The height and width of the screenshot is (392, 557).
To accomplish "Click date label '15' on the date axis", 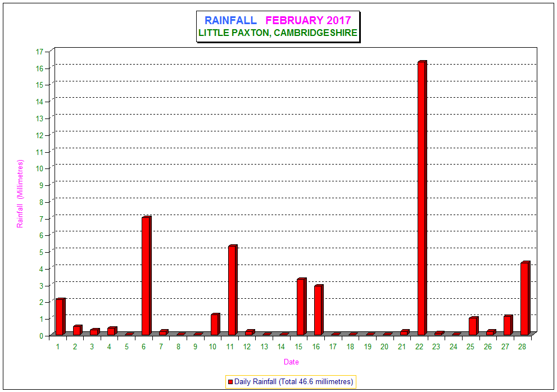I will click(x=299, y=347).
